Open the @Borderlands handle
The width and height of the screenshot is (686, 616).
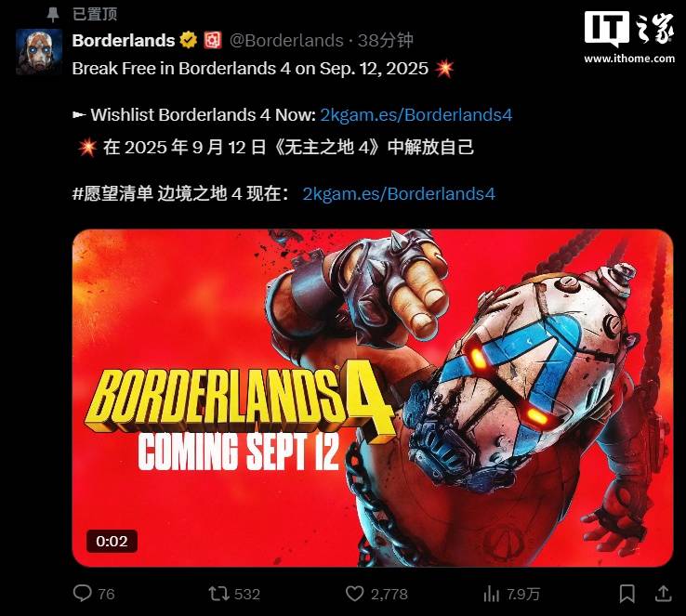coord(286,40)
